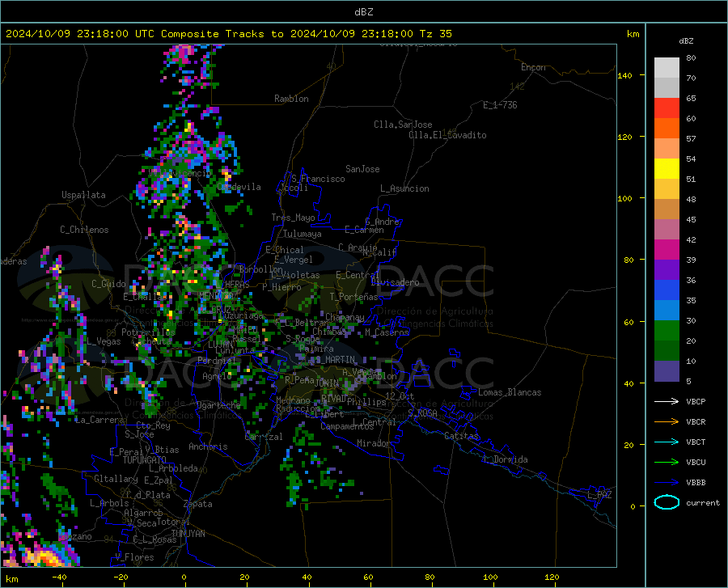The image size is (728, 588).
Task: Click the dBZ legend heading above color scale
Action: (x=686, y=40)
